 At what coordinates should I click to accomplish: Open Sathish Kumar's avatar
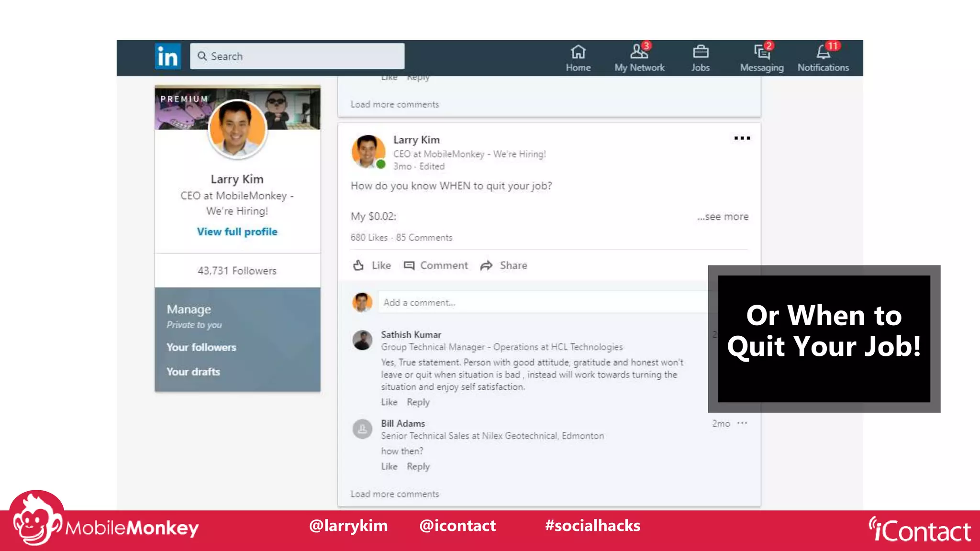pos(362,340)
